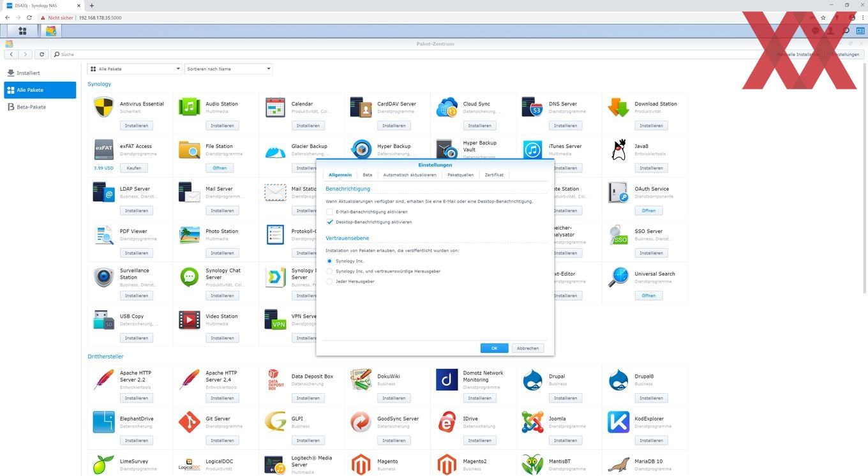868x476 pixels.
Task: Click the Drittherstellser section heading 'Dritthersteller'
Action: (x=105, y=357)
